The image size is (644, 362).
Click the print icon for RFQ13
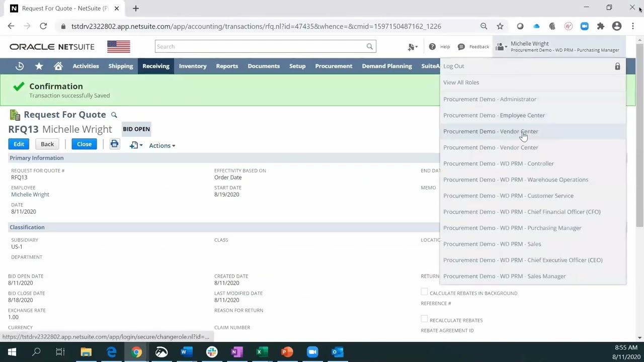pos(114,144)
